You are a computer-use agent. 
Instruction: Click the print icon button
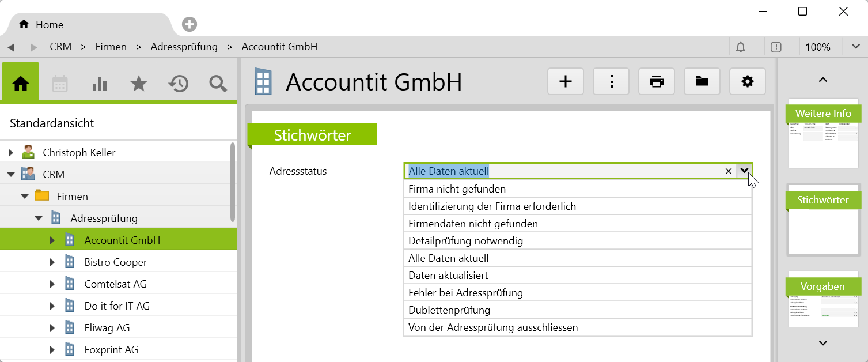click(x=656, y=82)
